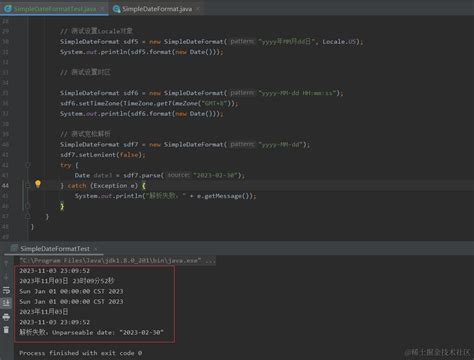Click the '2023年11月03日 23时09分52秒' output line
Image resolution: width=474 pixels, height=360 pixels.
66,281
